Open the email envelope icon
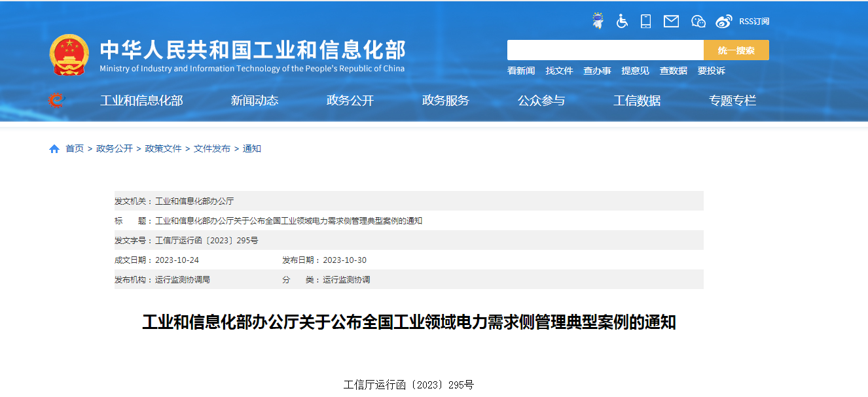This screenshot has height=397, width=868. click(x=671, y=20)
